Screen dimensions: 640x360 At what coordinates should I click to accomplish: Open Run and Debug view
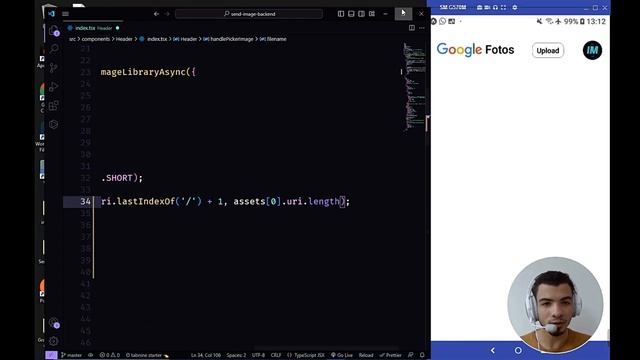click(53, 87)
